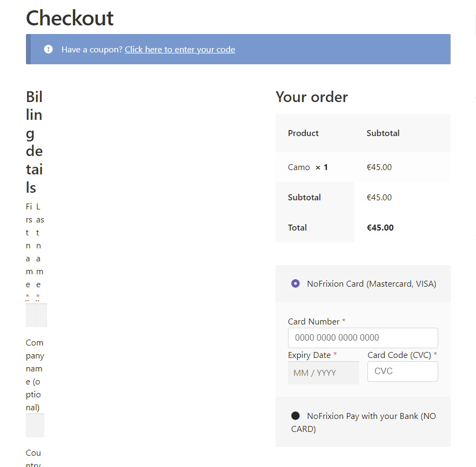476x467 pixels.
Task: Click the required asterisk beside Card Number
Action: coord(345,321)
